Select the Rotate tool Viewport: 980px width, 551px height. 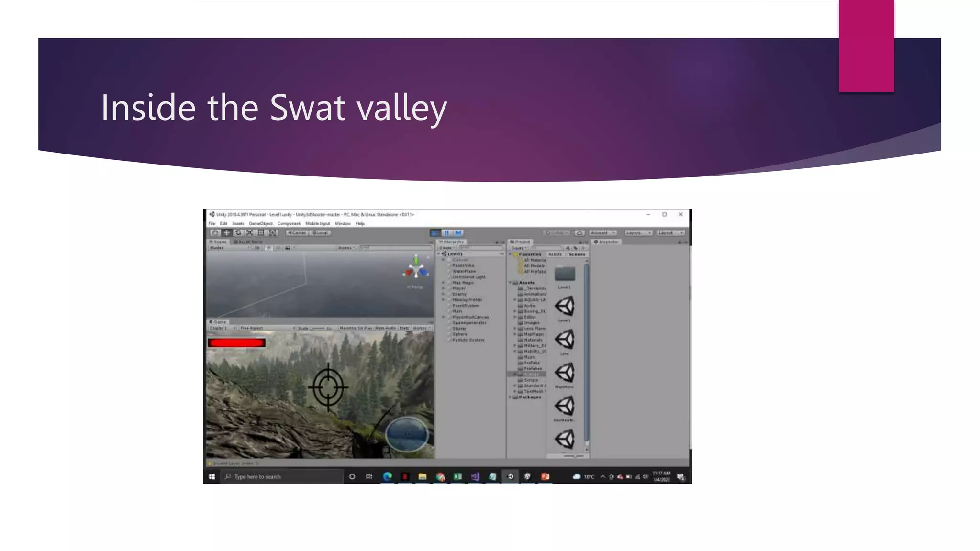[238, 233]
